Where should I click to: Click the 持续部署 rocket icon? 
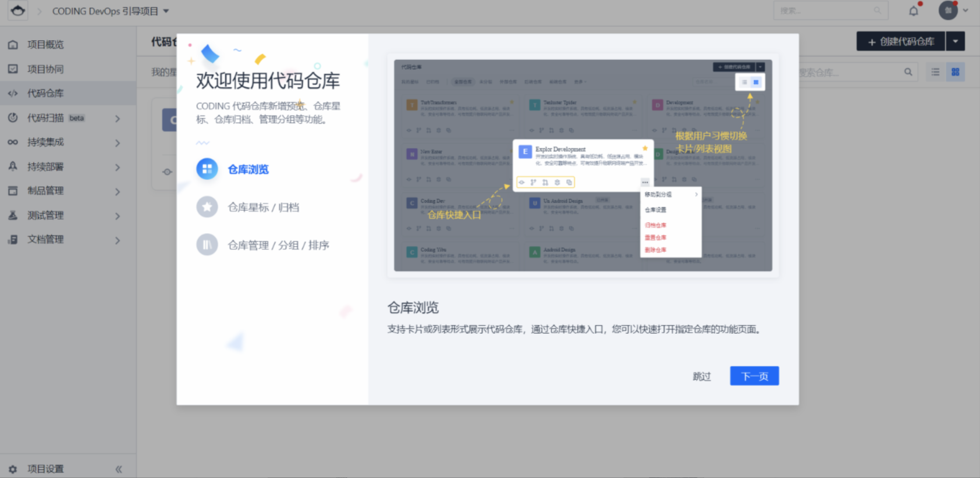[13, 166]
